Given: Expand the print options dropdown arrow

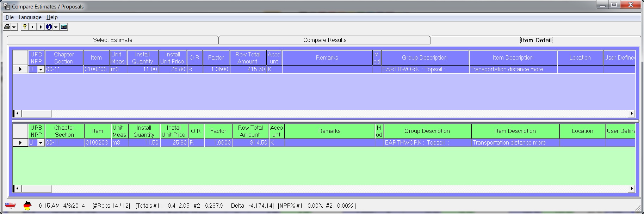Looking at the screenshot, I should point(14,27).
